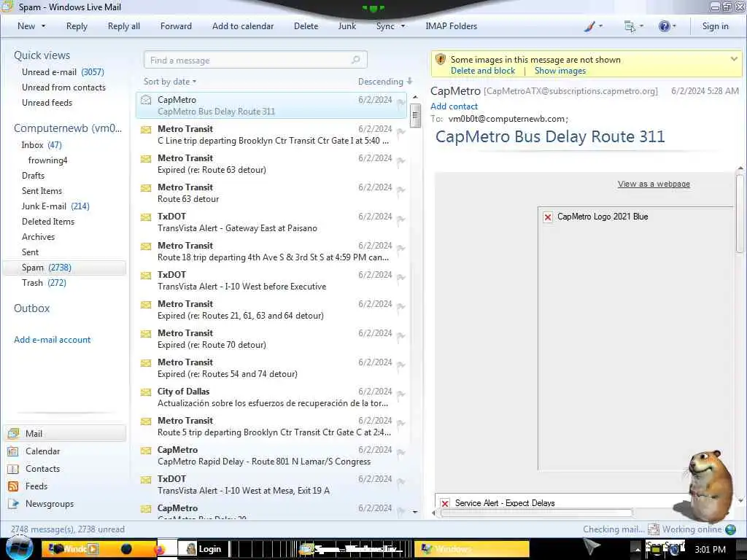Open the Newsgroups icon
The width and height of the screenshot is (747, 560).
point(13,504)
